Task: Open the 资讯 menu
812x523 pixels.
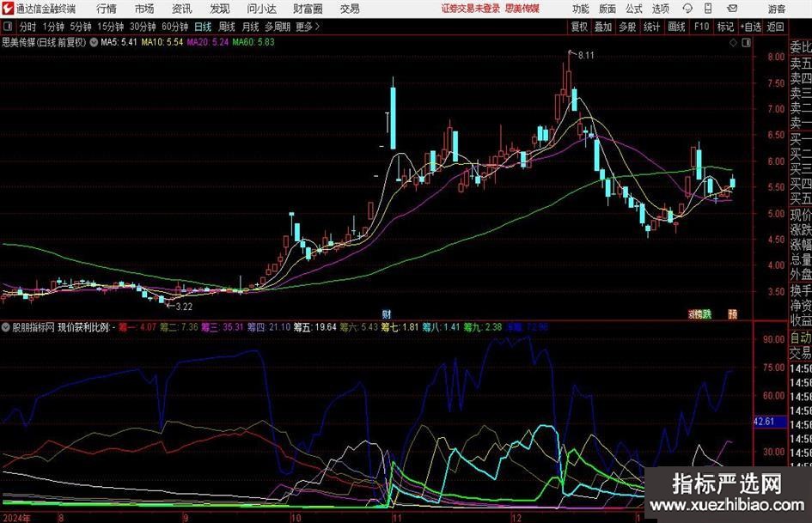Action: [x=182, y=9]
